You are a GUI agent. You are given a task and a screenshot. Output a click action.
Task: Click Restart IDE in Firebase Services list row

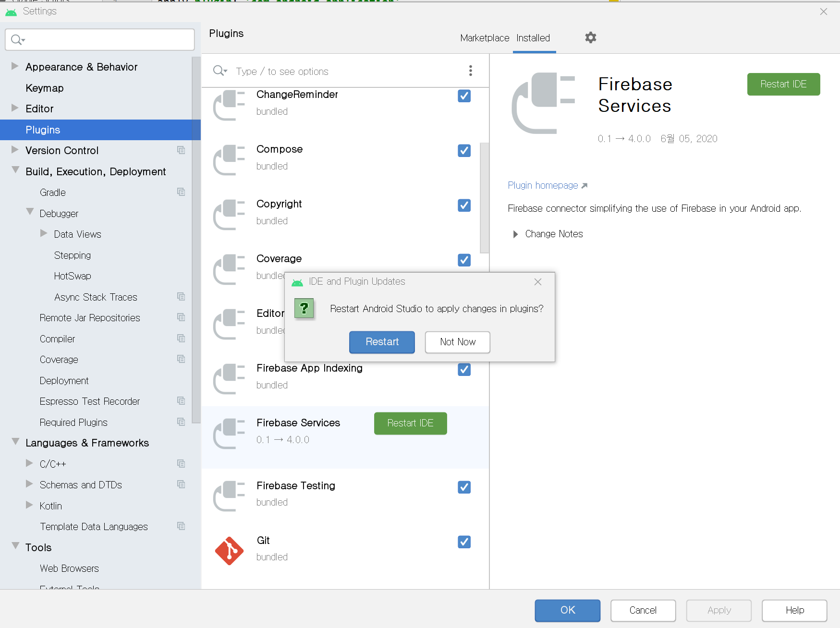pyautogui.click(x=411, y=423)
